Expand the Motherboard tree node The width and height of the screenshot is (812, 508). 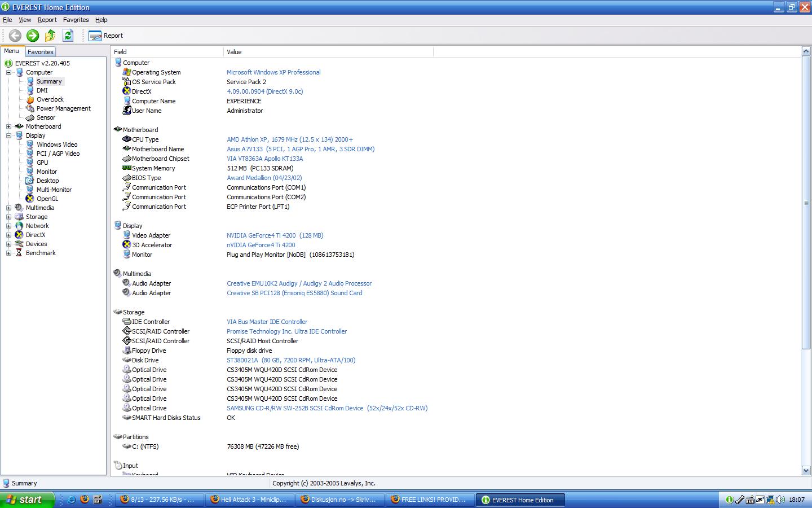[x=8, y=126]
